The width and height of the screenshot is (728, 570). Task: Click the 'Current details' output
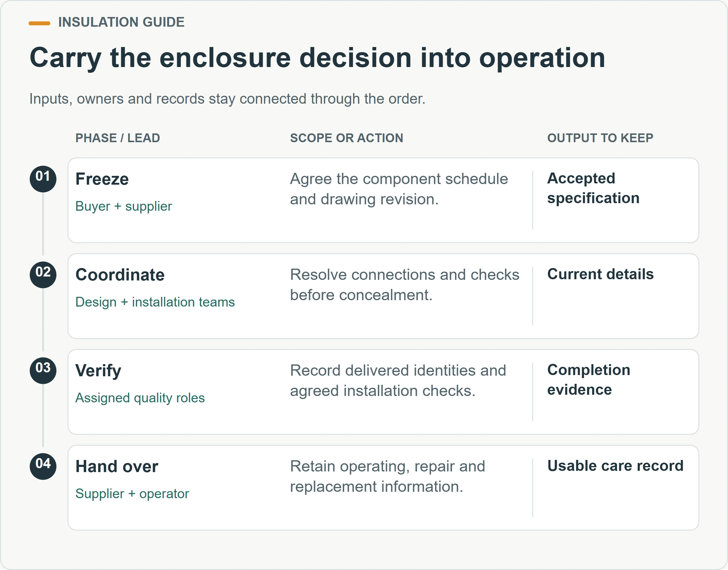(600, 274)
